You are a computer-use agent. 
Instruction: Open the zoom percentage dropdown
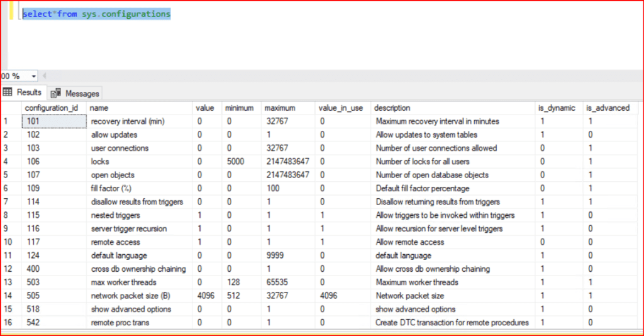point(33,76)
